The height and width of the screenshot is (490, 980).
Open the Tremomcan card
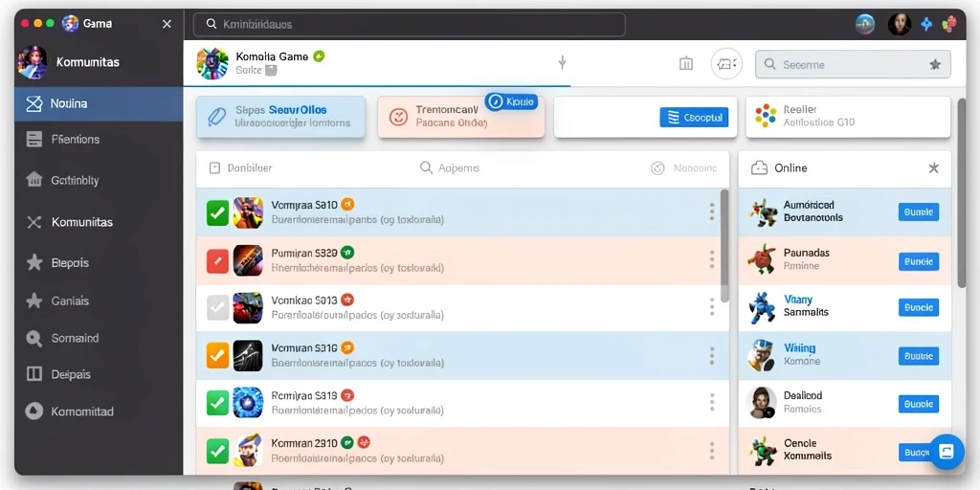tap(461, 117)
